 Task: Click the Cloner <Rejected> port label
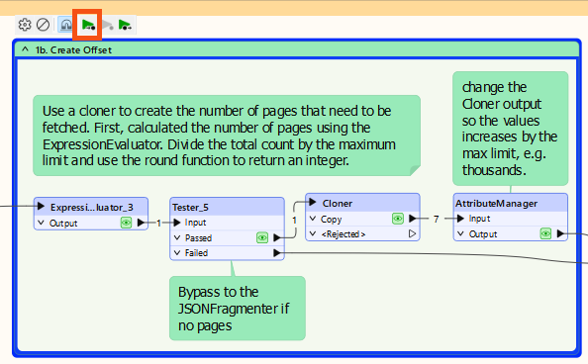click(343, 233)
